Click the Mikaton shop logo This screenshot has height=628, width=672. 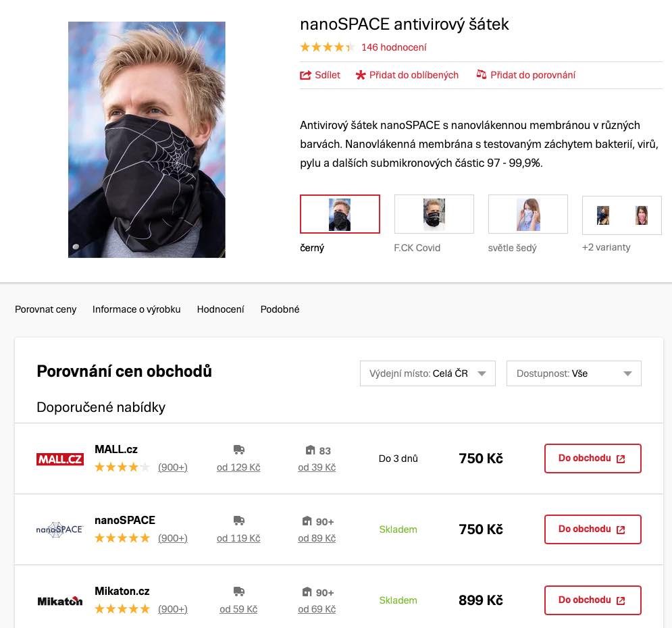tap(59, 600)
